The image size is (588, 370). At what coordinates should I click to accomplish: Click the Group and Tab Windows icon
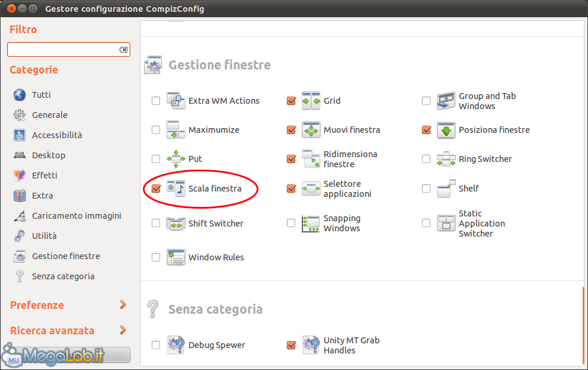click(446, 101)
